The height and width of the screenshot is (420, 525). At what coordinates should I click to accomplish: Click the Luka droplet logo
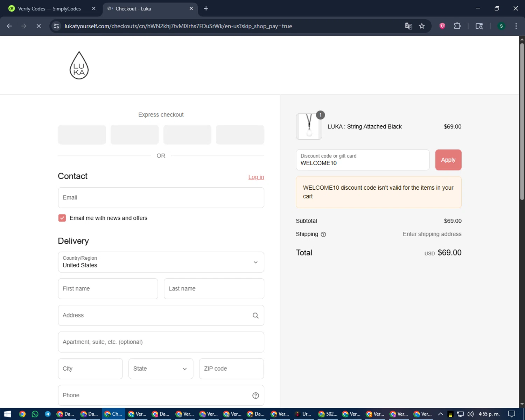tap(79, 65)
